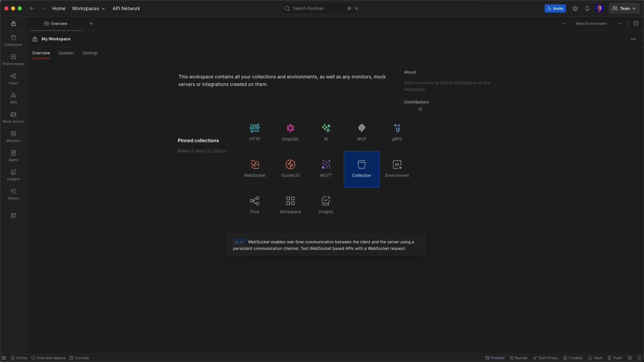The height and width of the screenshot is (362, 644).
Task: Open the Runner
Action: point(519,358)
